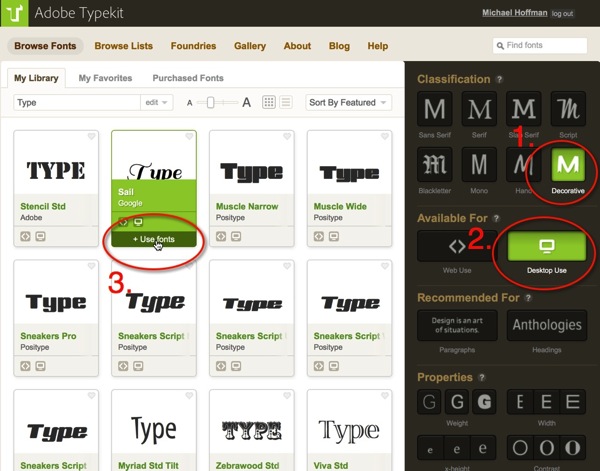
Task: Click + Use fonts on Sail card
Action: pos(154,239)
